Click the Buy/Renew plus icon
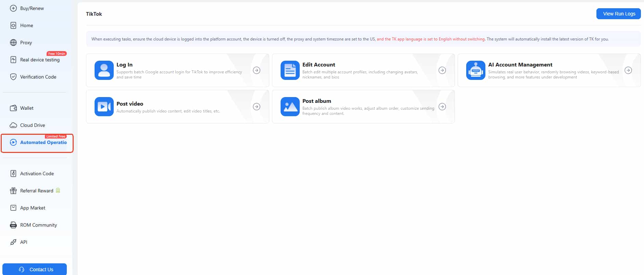The height and width of the screenshot is (275, 644). click(13, 8)
